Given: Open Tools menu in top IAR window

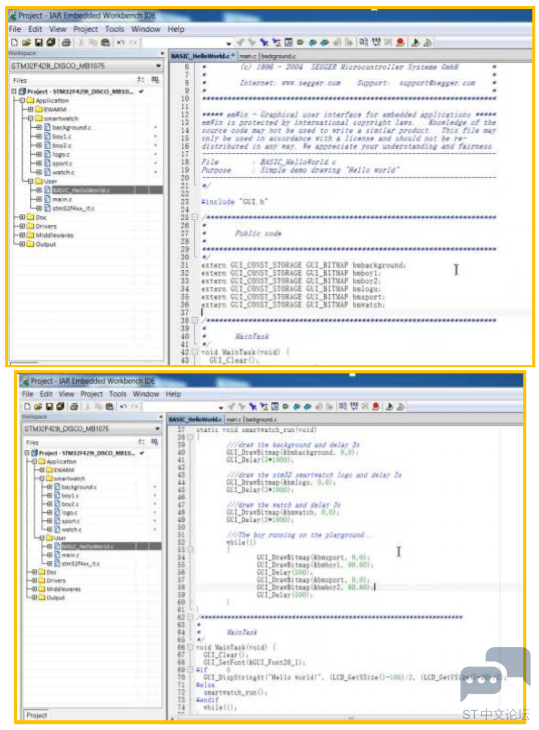Looking at the screenshot, I should pyautogui.click(x=115, y=29).
